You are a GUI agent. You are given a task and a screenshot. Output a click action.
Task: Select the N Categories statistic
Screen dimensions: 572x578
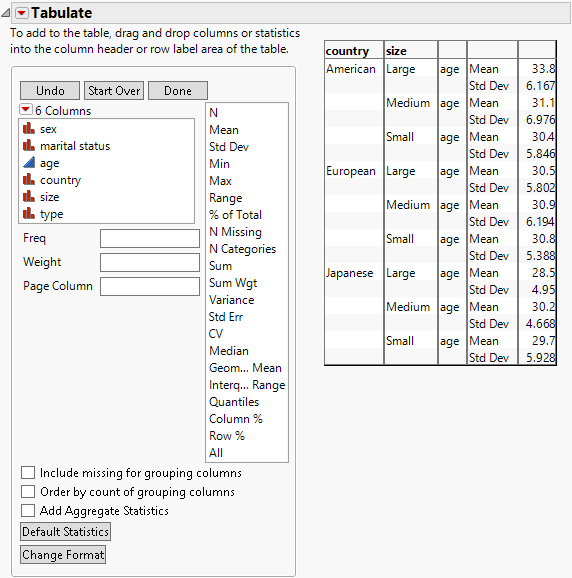click(x=243, y=249)
